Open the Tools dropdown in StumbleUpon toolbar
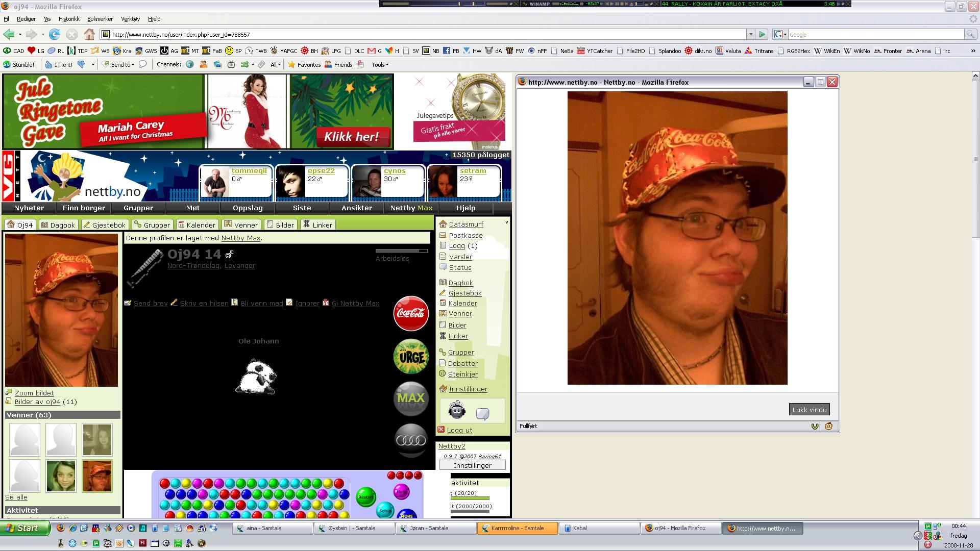The image size is (980, 551). pyautogui.click(x=380, y=65)
